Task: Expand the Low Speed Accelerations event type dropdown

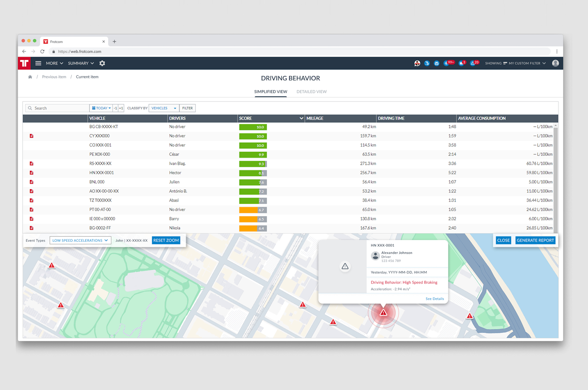Action: pyautogui.click(x=80, y=240)
